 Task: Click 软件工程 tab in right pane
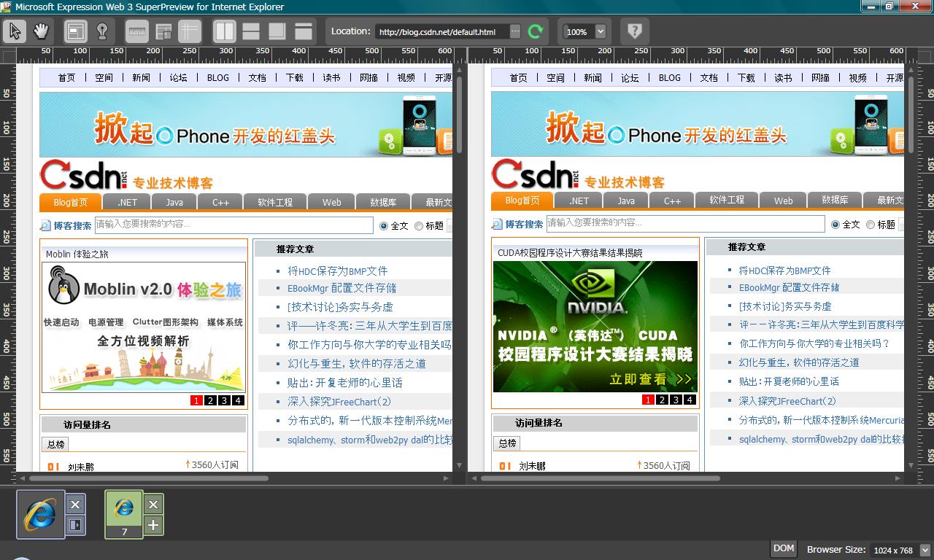click(727, 200)
